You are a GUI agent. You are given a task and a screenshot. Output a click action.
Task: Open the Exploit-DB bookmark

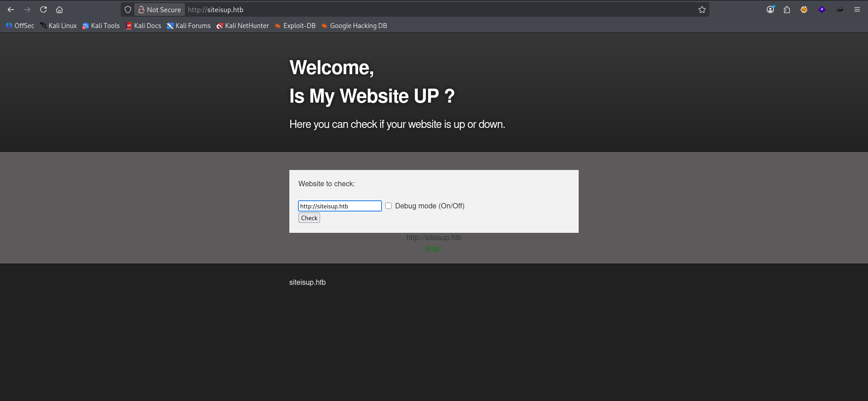295,26
